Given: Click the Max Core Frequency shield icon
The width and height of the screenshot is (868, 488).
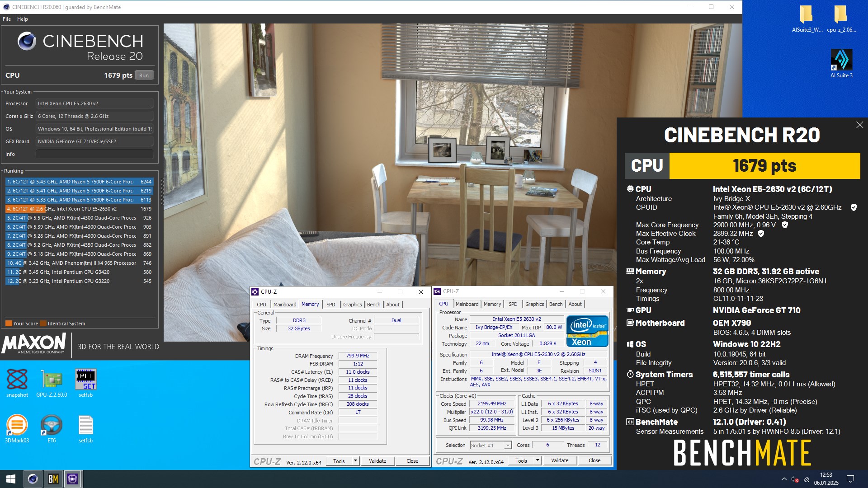Looking at the screenshot, I should pos(785,225).
